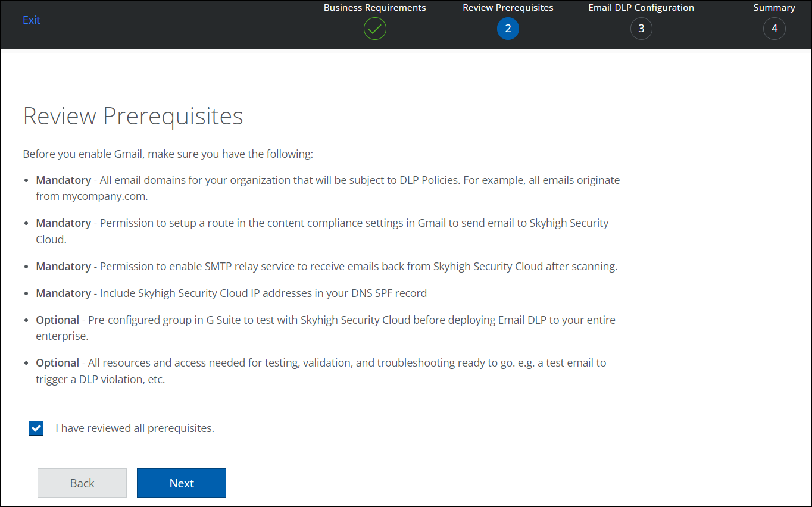
Task: Click the 'I have reviewed all prerequisites' label text
Action: click(x=135, y=428)
